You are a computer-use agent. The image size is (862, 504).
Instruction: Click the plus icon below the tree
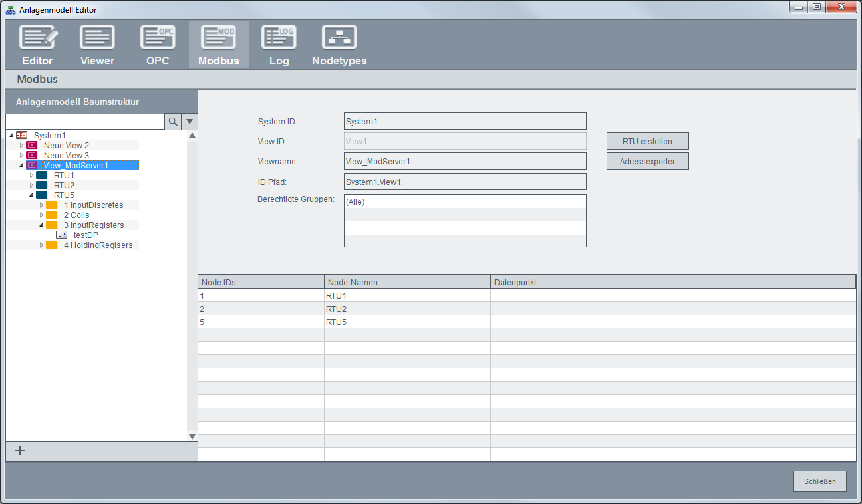pyautogui.click(x=20, y=451)
